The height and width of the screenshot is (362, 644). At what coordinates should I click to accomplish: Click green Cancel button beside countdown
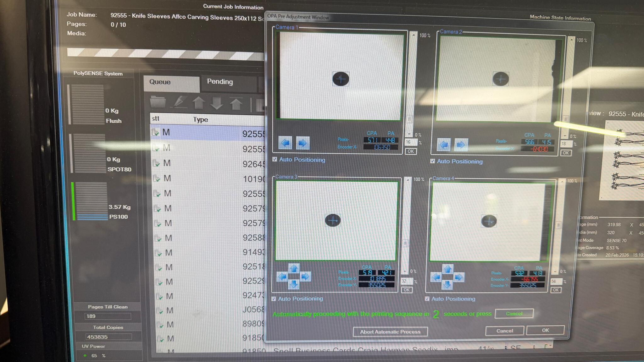[x=514, y=314]
